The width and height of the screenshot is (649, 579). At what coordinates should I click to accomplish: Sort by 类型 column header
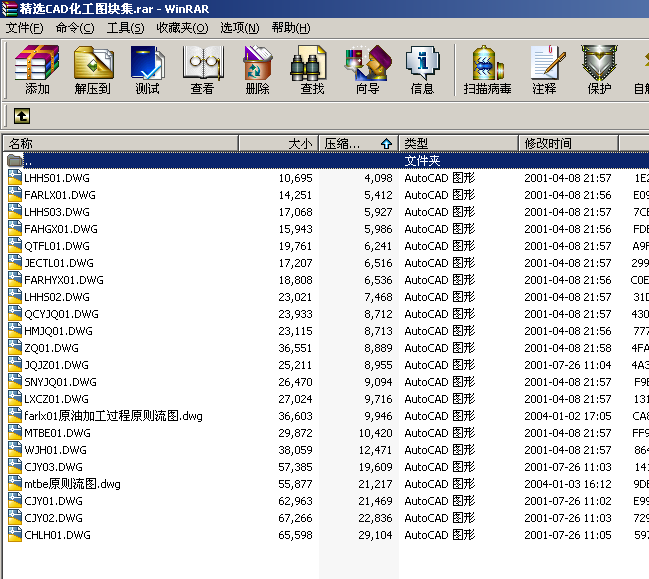458,144
